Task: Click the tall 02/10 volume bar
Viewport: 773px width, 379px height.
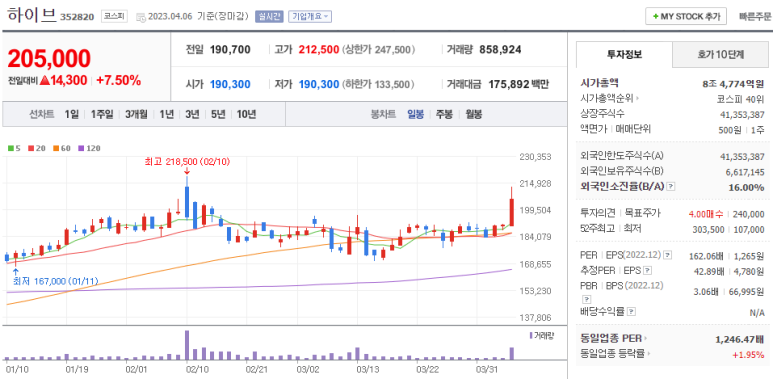Action: pyautogui.click(x=187, y=345)
